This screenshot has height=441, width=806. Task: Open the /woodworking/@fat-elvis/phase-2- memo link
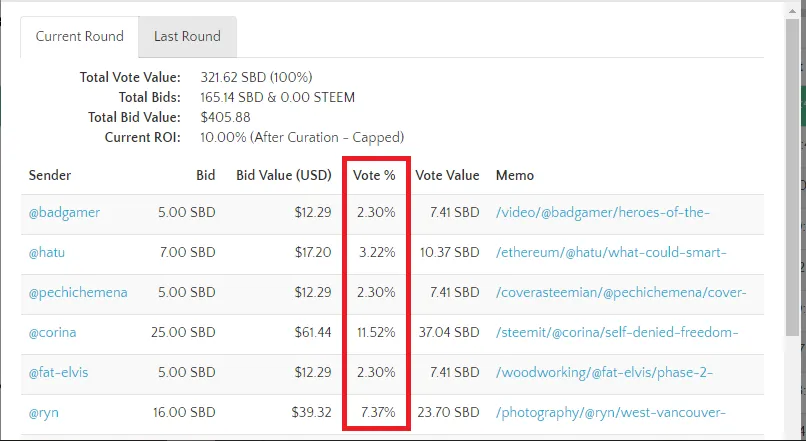[604, 372]
